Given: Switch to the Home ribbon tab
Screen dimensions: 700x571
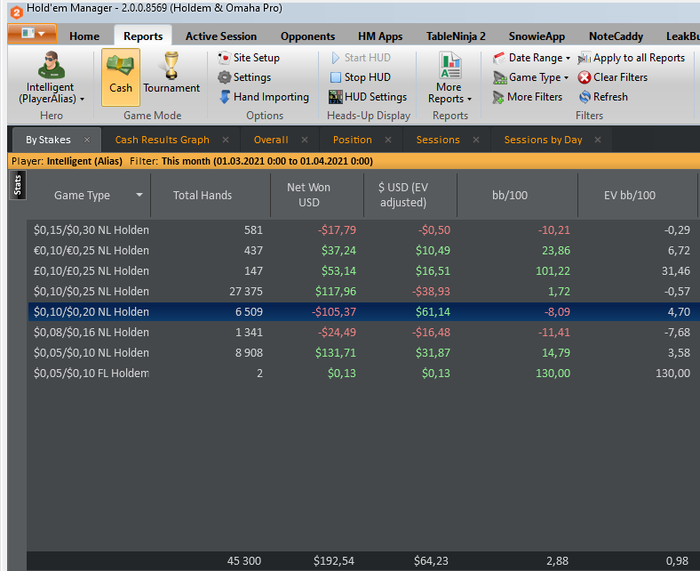Looking at the screenshot, I should 84,36.
